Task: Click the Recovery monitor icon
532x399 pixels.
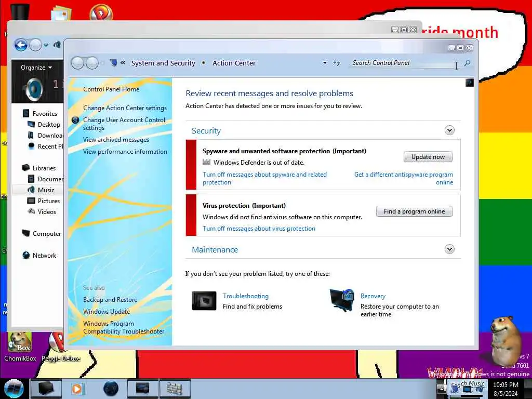Action: [342, 300]
